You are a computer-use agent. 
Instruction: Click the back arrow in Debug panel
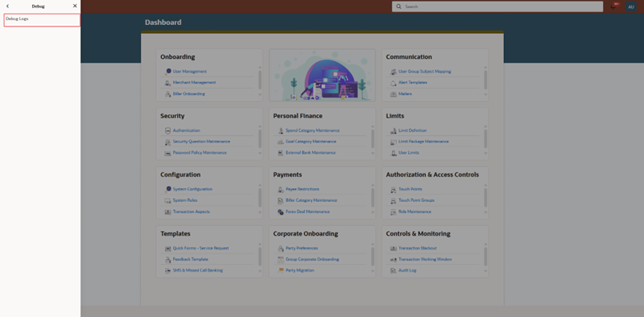click(x=7, y=6)
